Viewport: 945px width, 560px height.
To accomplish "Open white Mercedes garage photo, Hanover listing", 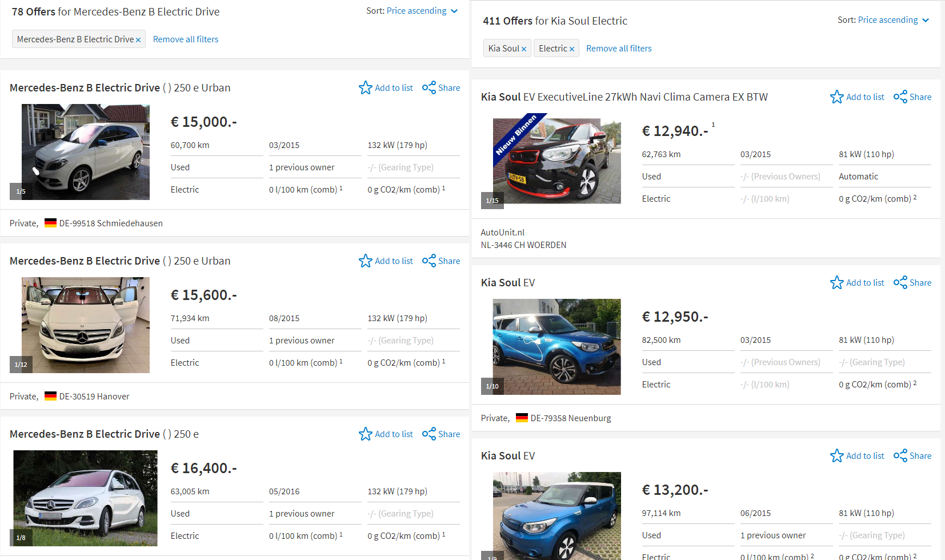I will 86,325.
